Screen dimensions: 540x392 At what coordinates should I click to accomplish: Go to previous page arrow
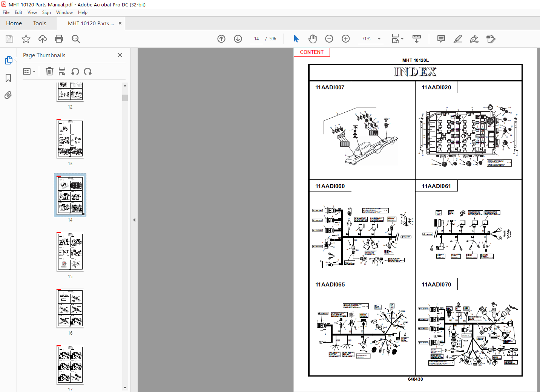pyautogui.click(x=221, y=39)
